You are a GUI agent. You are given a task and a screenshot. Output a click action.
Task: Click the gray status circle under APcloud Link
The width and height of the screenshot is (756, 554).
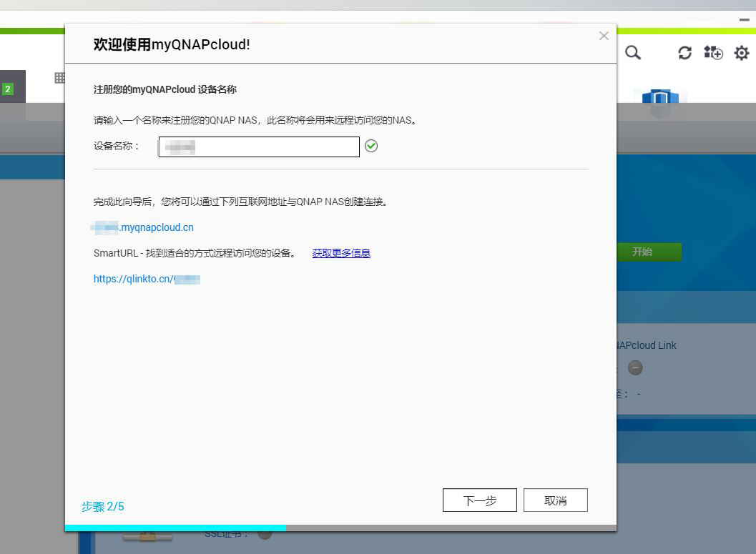635,368
